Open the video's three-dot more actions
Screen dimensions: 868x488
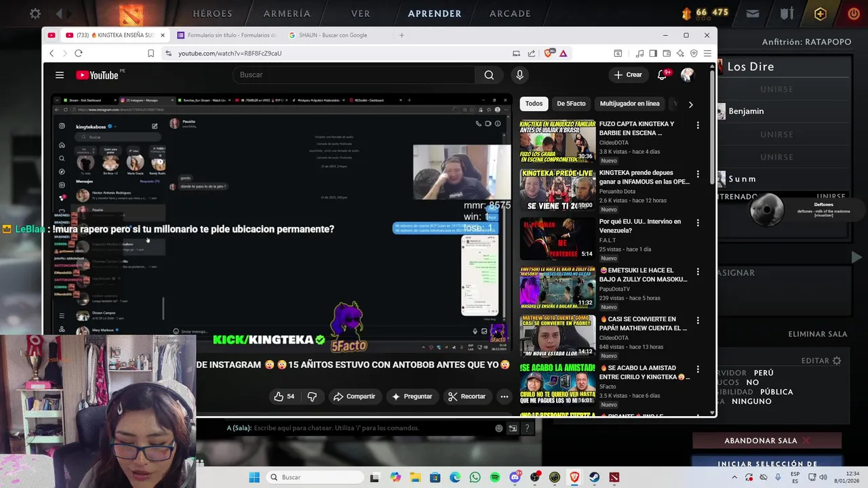click(504, 396)
